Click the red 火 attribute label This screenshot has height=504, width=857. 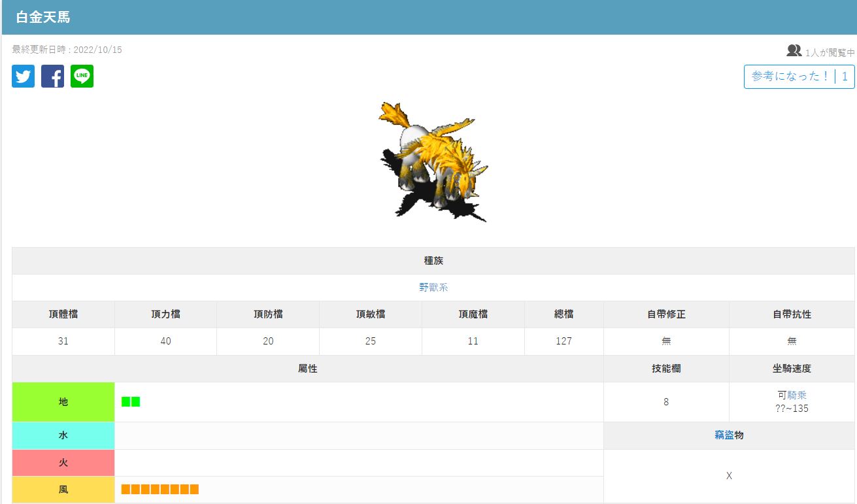pos(63,463)
